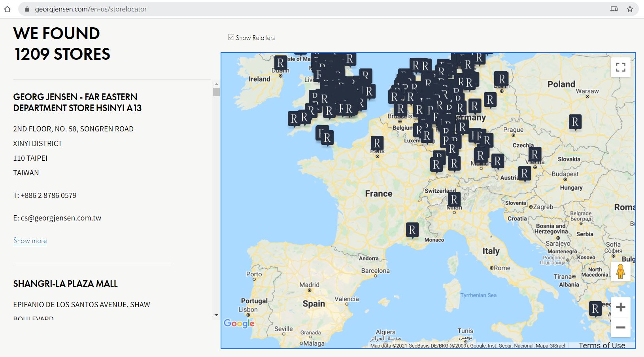Open the retailer marker near Berlin
Screen dimensions: 644x357
501,79
